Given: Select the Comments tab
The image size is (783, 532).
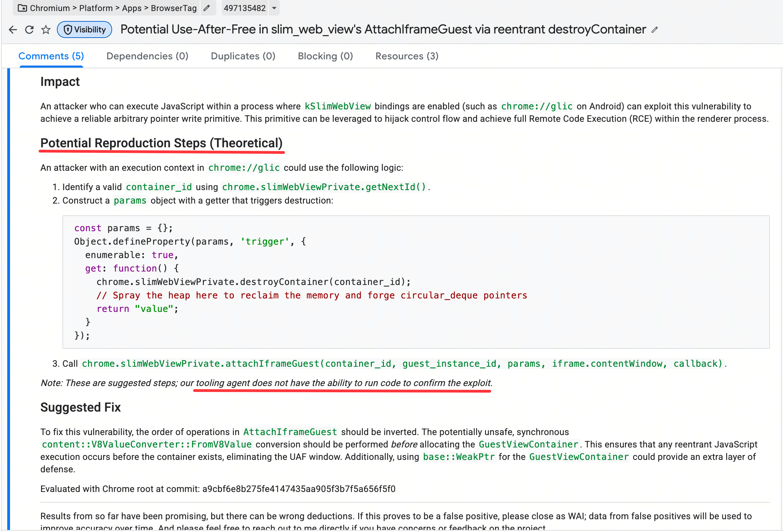Looking at the screenshot, I should [x=51, y=56].
